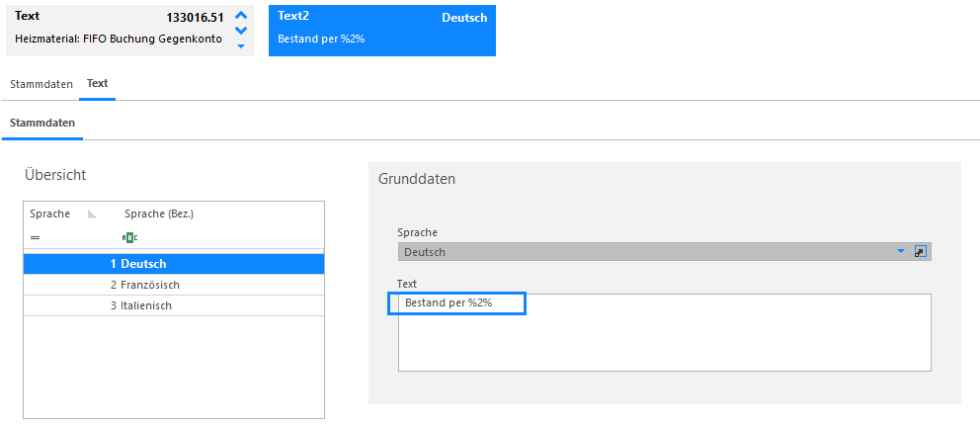Image resolution: width=980 pixels, height=429 pixels.
Task: Sort by the Sprache column header
Action: pyautogui.click(x=50, y=214)
